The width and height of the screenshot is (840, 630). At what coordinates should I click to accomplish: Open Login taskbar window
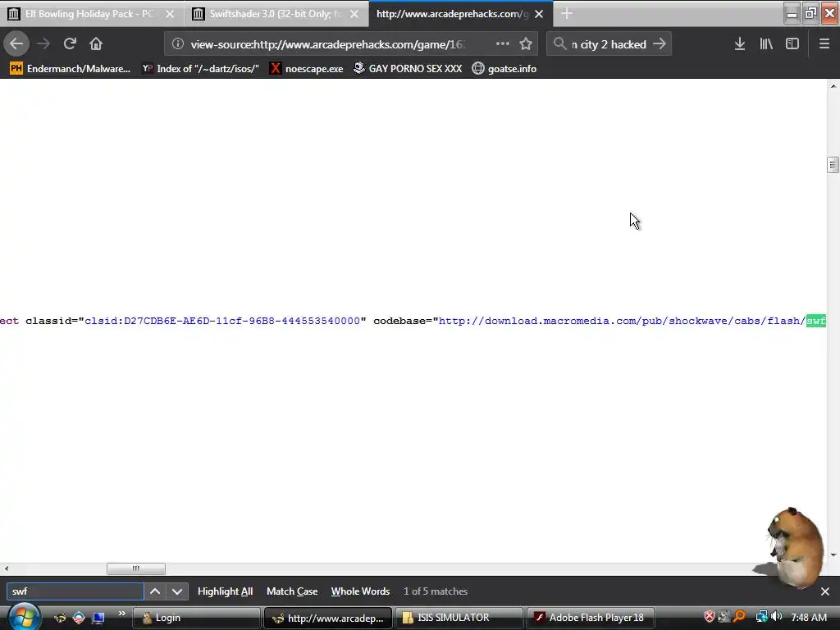[196, 618]
